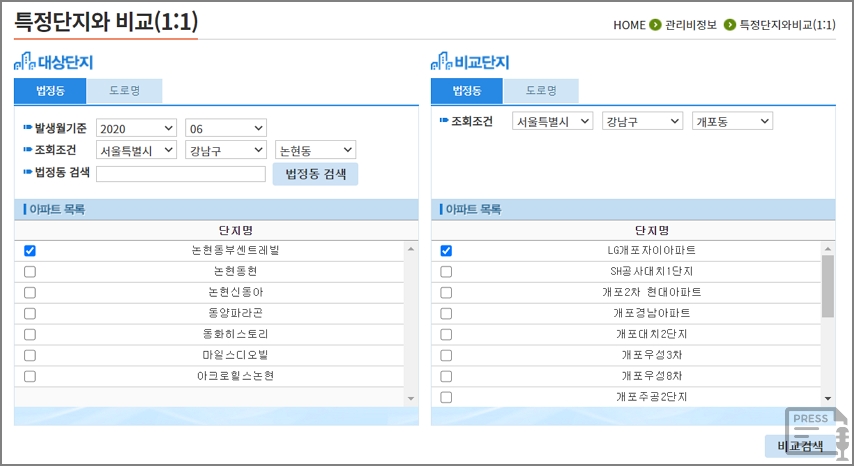
Task: Click 단지명 header in 비교단지 list
Action: [651, 230]
